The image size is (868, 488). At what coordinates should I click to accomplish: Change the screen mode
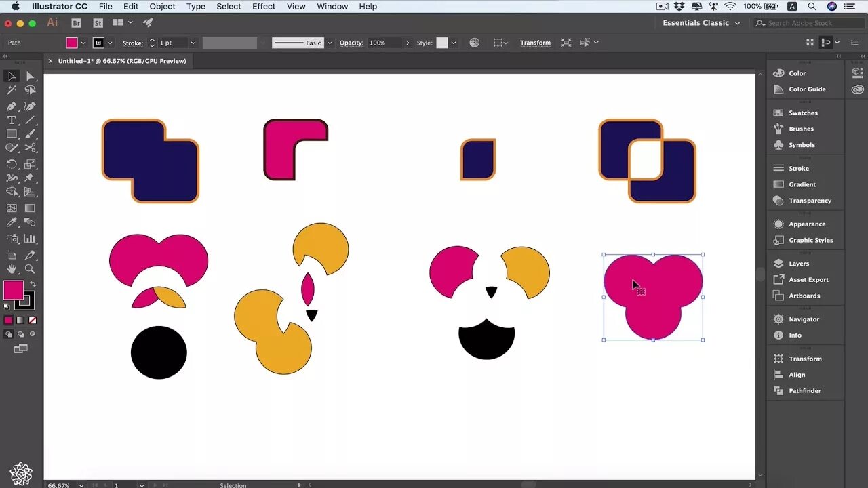(x=21, y=349)
